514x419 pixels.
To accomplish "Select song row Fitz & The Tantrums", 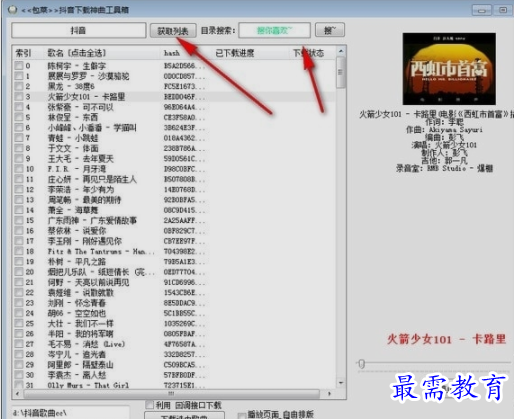I will [173, 251].
